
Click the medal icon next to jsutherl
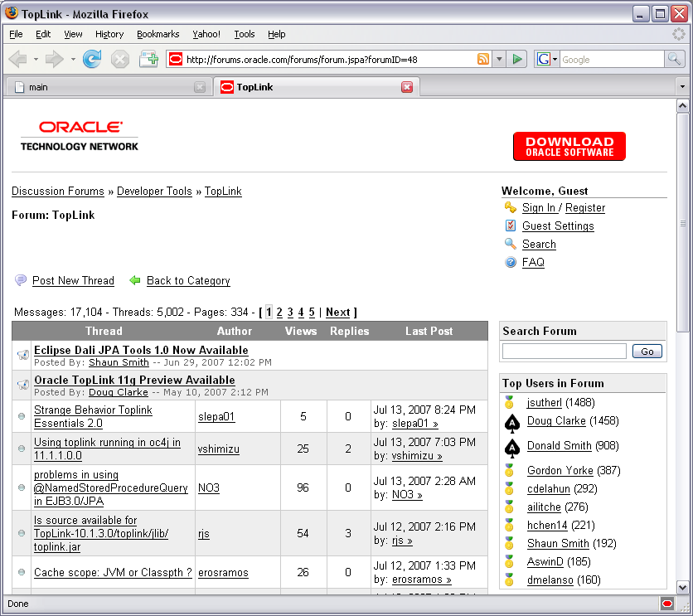[509, 402]
